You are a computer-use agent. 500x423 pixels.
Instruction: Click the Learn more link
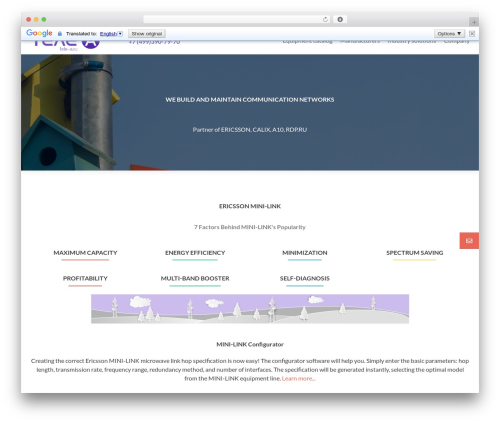click(x=299, y=379)
